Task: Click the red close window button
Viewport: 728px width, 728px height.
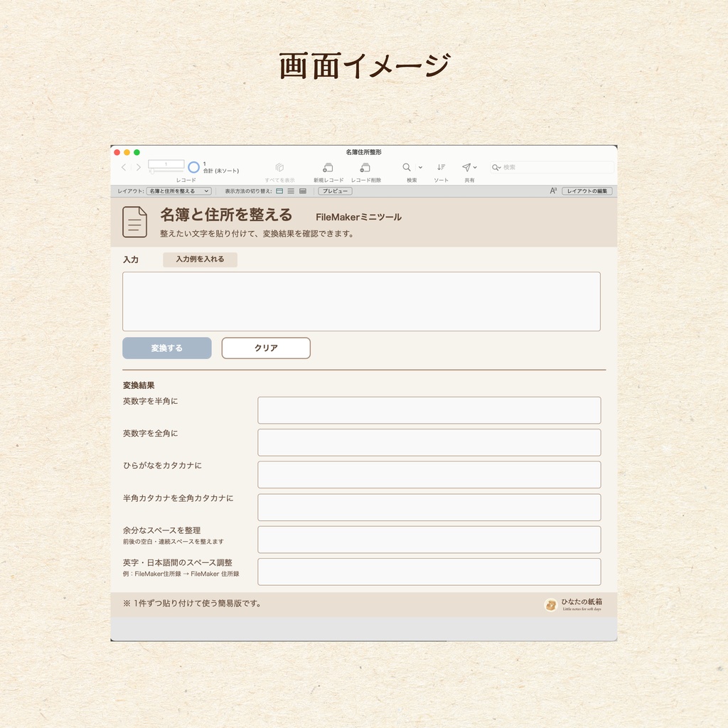Action: coord(117,152)
